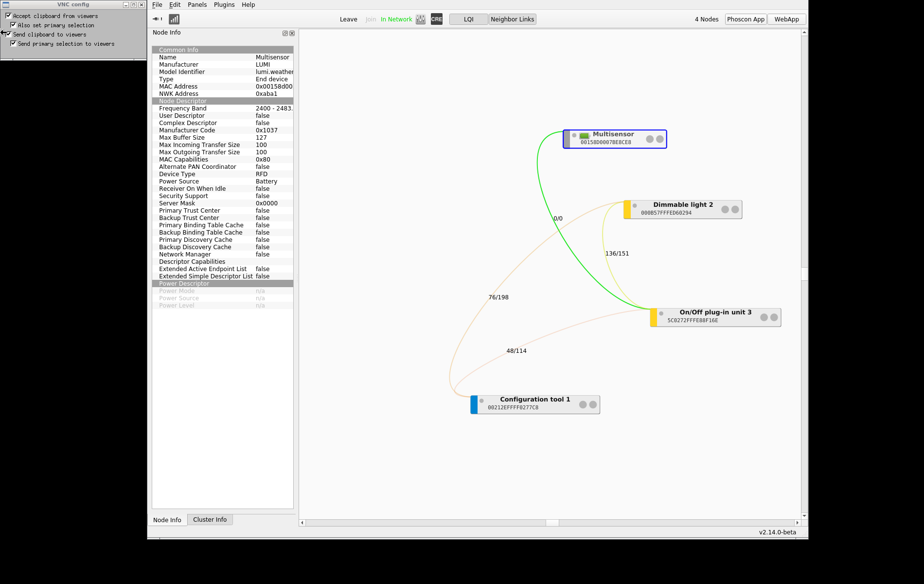Screen dimensions: 924x584
Task: Toggle the LQI display button
Action: click(468, 19)
